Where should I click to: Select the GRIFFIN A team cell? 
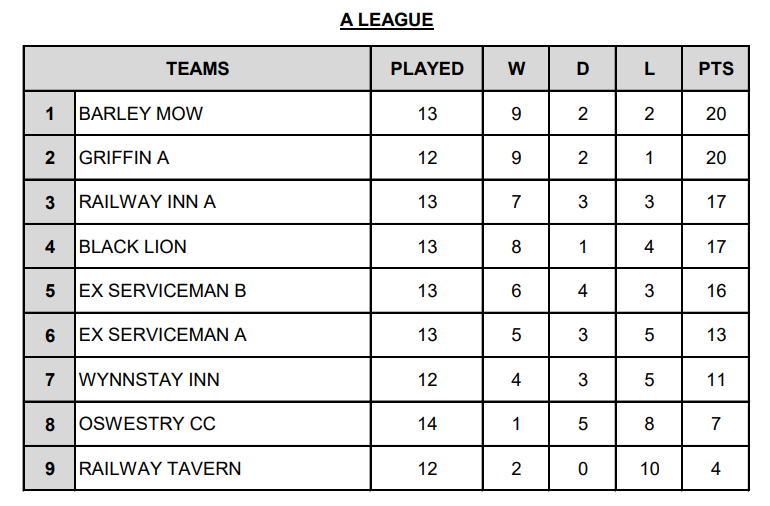click(x=124, y=158)
